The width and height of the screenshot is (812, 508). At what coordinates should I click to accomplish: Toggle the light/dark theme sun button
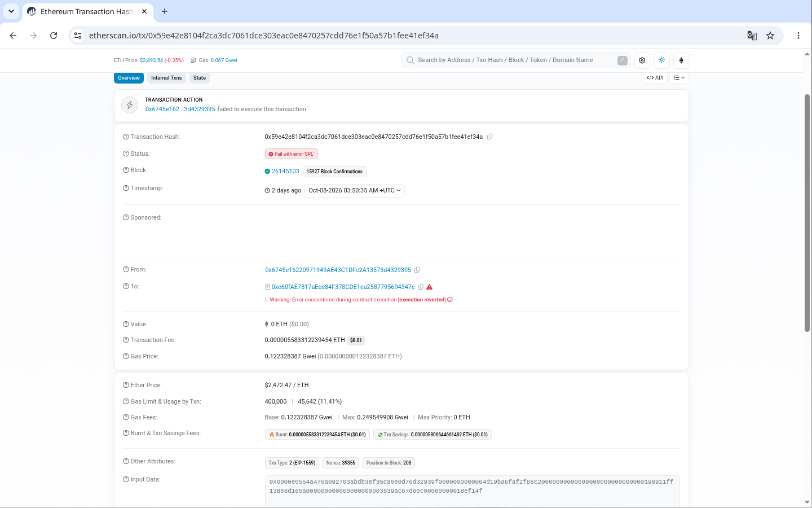(662, 60)
